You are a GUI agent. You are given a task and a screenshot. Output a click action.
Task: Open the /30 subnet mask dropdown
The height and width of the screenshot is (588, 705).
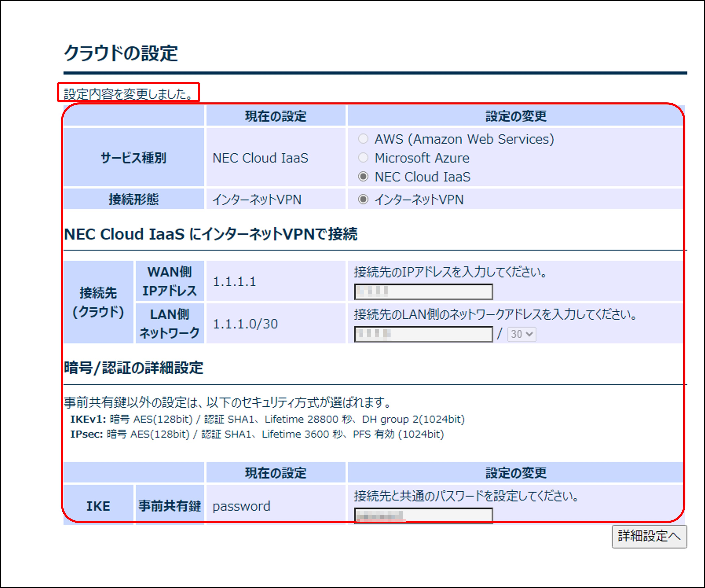click(521, 334)
